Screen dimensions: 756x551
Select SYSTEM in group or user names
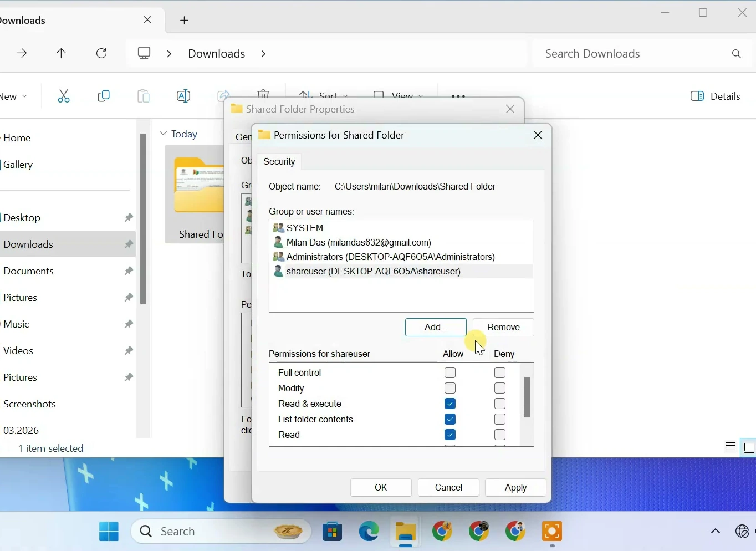coord(401,228)
